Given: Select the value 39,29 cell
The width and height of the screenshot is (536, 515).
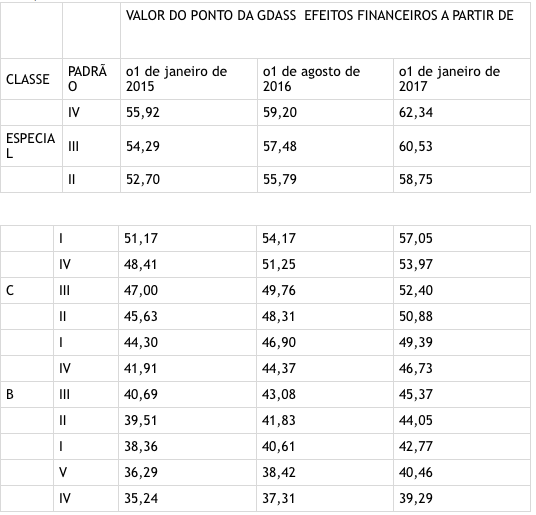Looking at the screenshot, I should [x=462, y=499].
